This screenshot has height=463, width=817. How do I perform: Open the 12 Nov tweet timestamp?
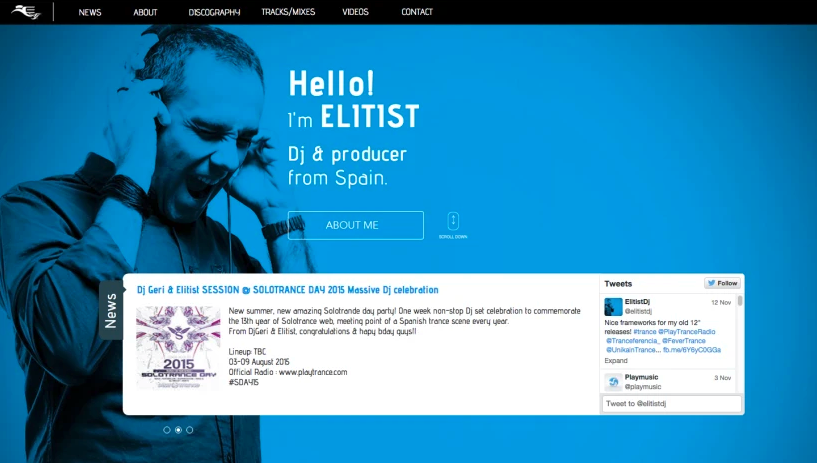pyautogui.click(x=721, y=303)
